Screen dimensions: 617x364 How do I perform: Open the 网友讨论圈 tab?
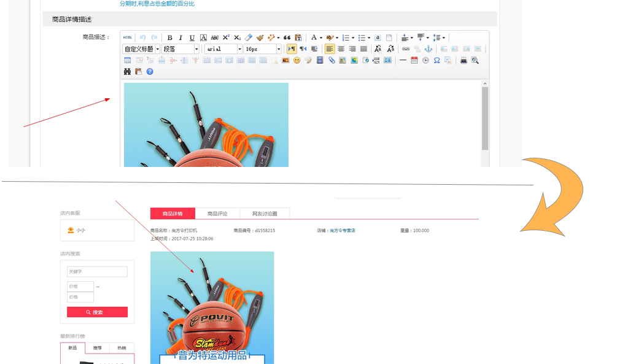[265, 213]
